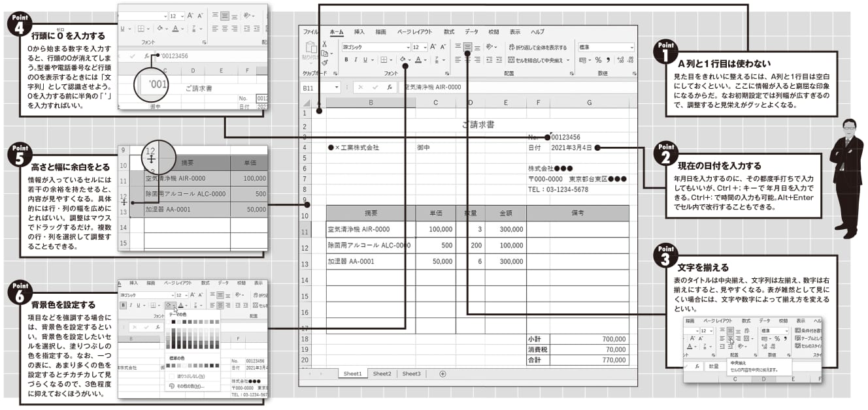Click Top Align icon in main ribbon
The width and height of the screenshot is (868, 410).
(458, 47)
